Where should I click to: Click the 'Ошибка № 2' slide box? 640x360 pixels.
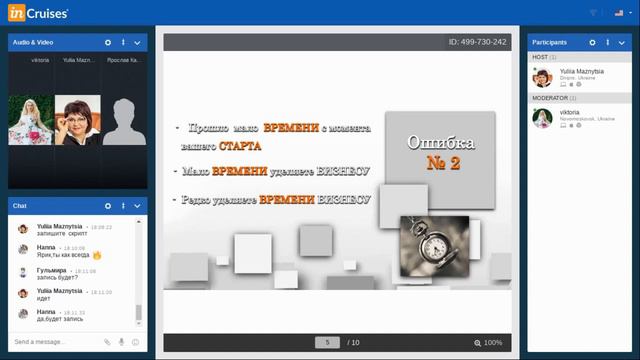tap(440, 160)
